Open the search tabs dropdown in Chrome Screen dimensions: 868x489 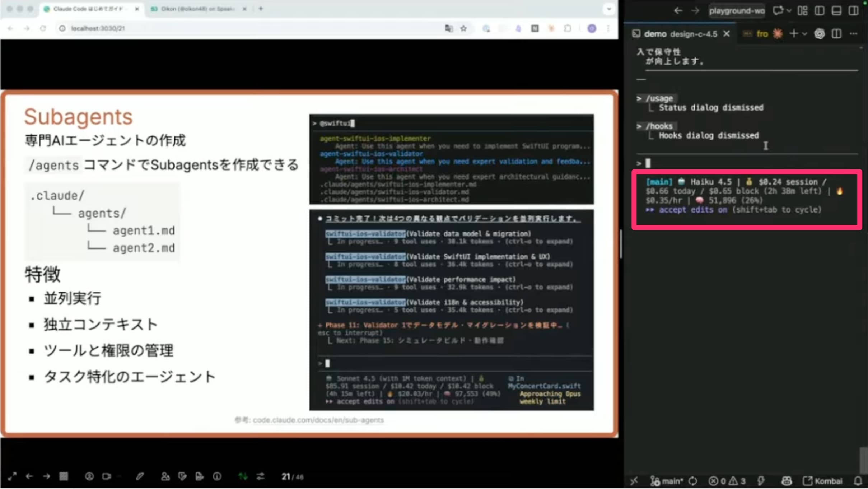pyautogui.click(x=608, y=9)
